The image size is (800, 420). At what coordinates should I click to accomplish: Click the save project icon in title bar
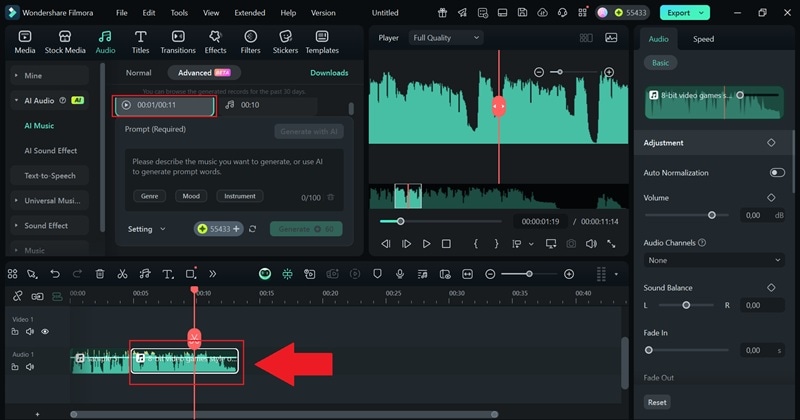click(522, 13)
